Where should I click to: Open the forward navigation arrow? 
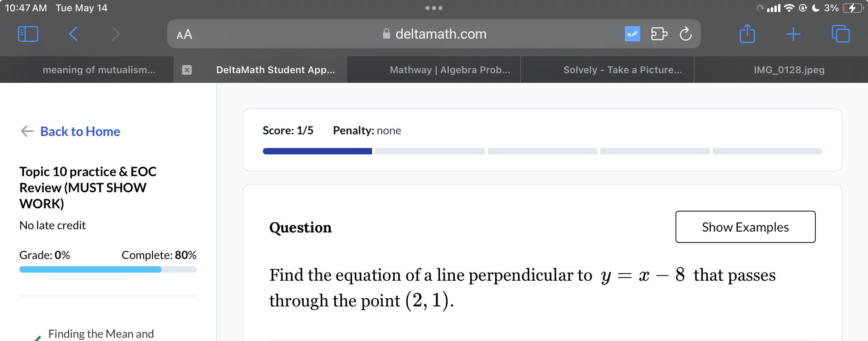pyautogui.click(x=116, y=34)
